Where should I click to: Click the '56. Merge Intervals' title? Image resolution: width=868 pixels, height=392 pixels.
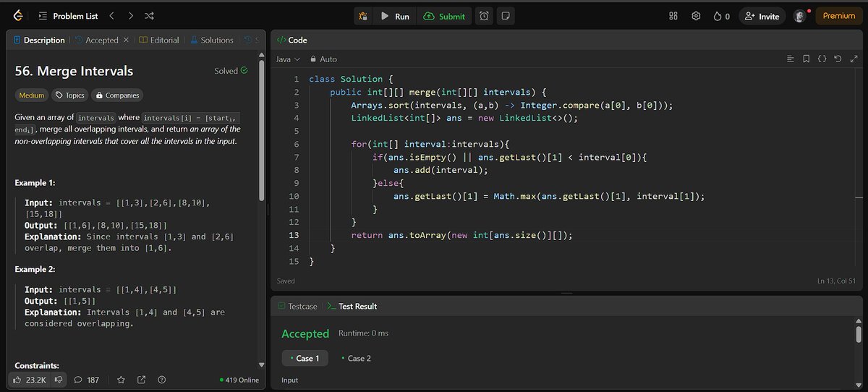tap(75, 71)
